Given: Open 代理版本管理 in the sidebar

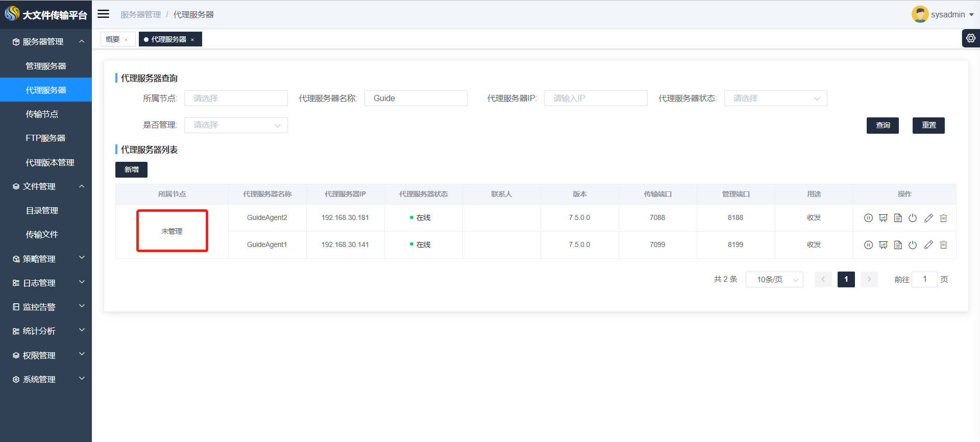Looking at the screenshot, I should click(x=46, y=163).
